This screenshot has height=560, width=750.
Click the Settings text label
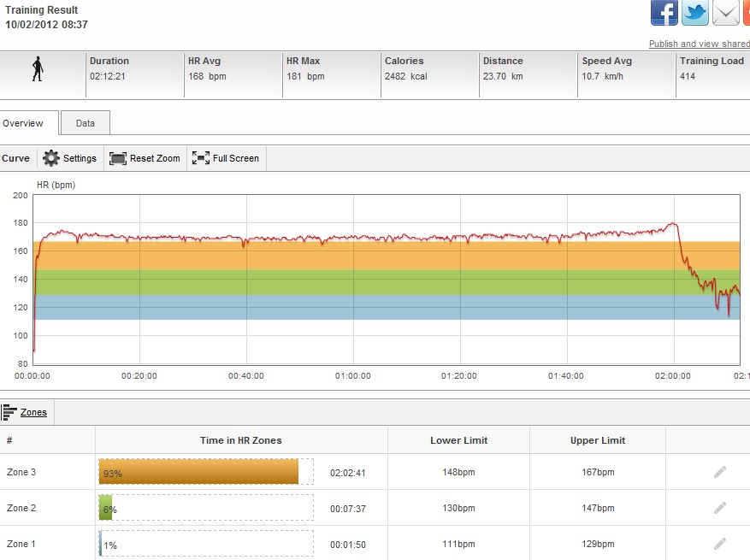pos(80,158)
